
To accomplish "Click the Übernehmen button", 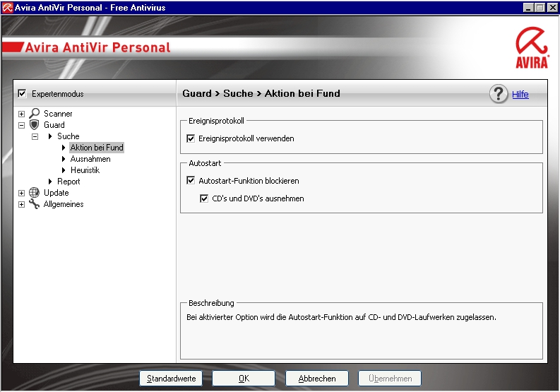I will coord(390,379).
